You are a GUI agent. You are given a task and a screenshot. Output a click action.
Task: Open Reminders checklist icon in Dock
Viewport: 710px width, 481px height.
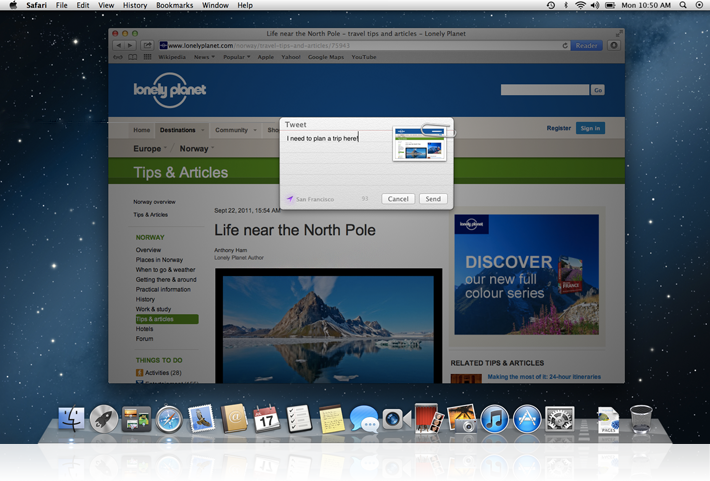point(299,418)
